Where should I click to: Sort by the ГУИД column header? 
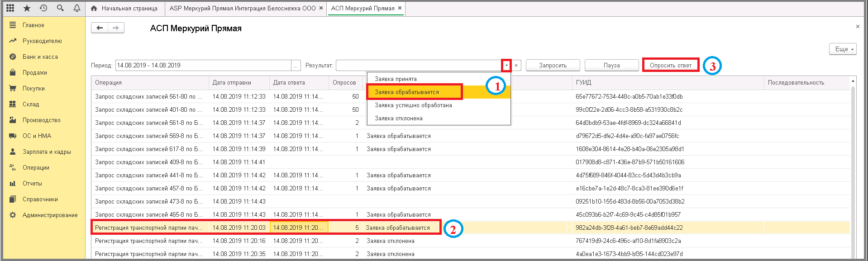click(668, 83)
